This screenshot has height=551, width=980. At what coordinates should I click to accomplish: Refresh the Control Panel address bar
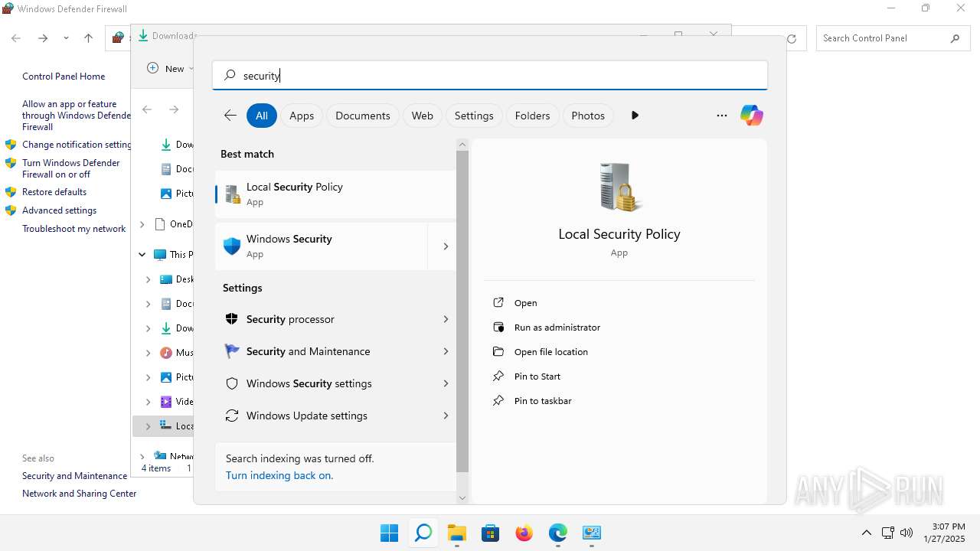click(792, 38)
